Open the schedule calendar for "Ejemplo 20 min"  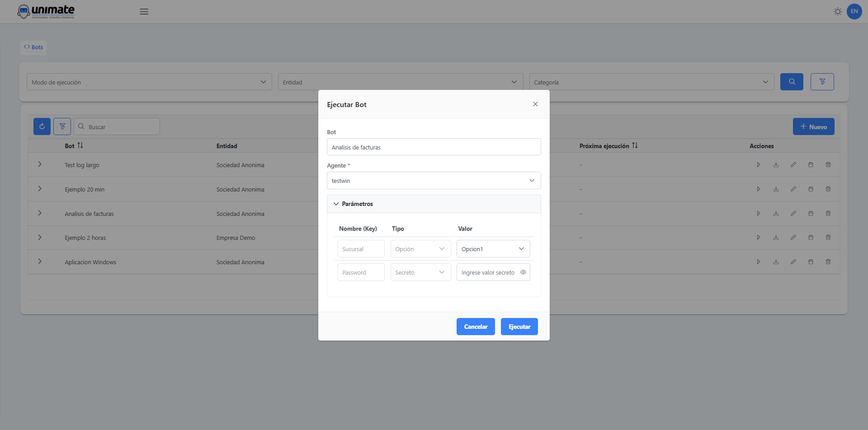[811, 189]
